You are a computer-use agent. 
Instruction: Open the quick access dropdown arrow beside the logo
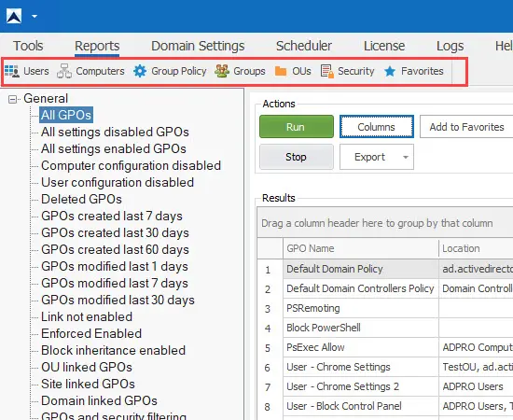[35, 16]
